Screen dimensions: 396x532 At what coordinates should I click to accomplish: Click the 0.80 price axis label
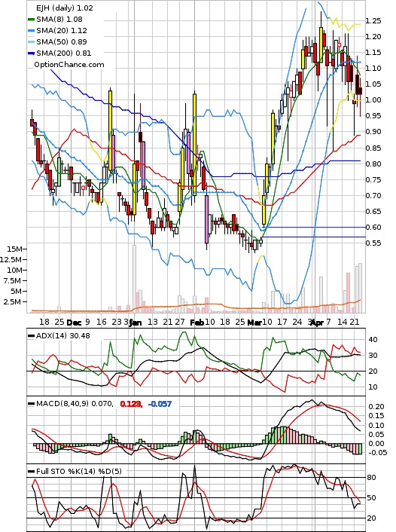tap(373, 164)
